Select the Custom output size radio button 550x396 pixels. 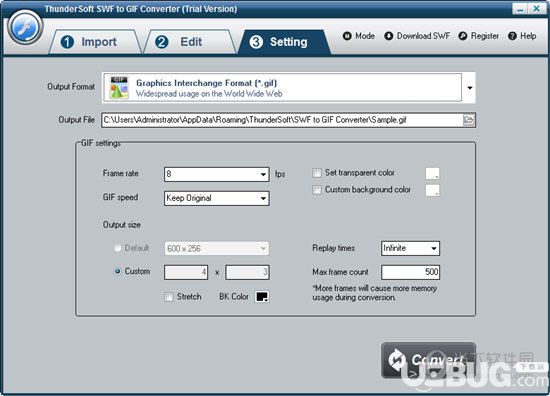118,271
